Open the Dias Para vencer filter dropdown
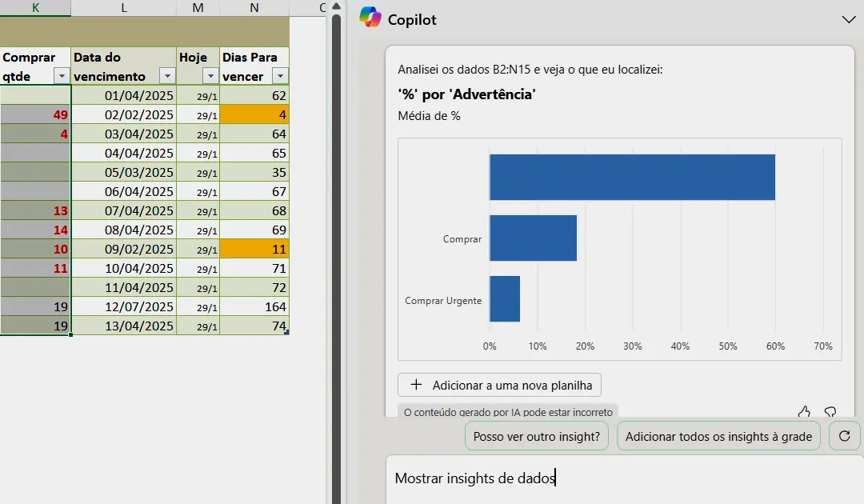This screenshot has width=864, height=504. [279, 76]
